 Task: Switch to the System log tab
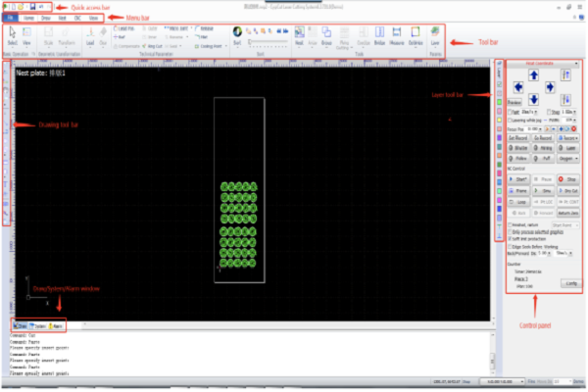[37, 326]
